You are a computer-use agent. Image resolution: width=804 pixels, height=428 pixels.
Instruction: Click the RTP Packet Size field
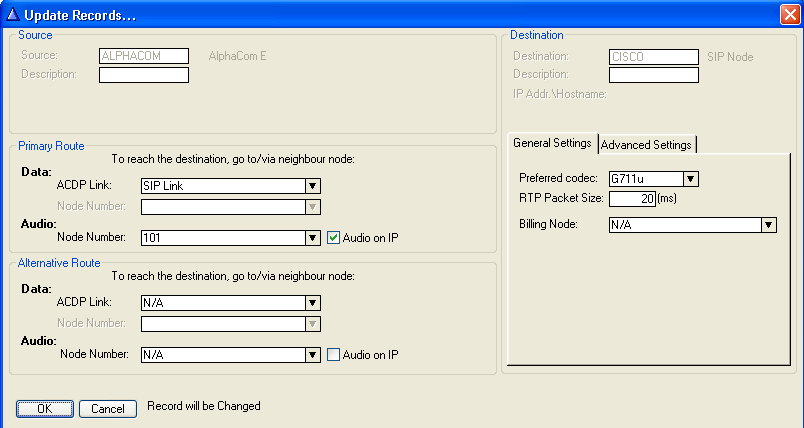click(632, 199)
